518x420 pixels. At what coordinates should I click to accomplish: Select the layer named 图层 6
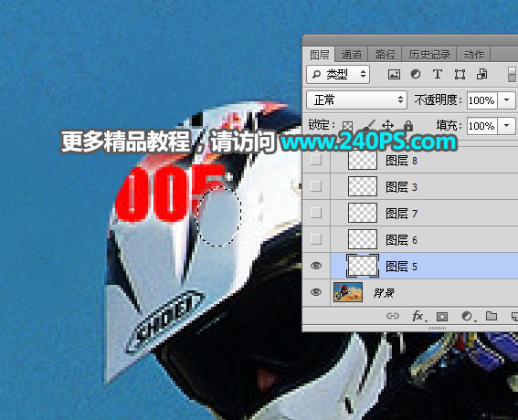pyautogui.click(x=401, y=240)
